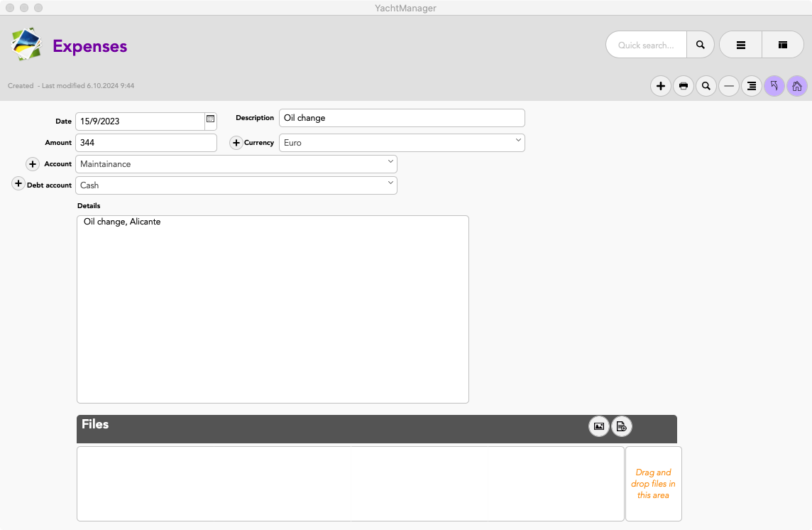Switch to list view
Screen dimensions: 812x530
click(x=740, y=45)
